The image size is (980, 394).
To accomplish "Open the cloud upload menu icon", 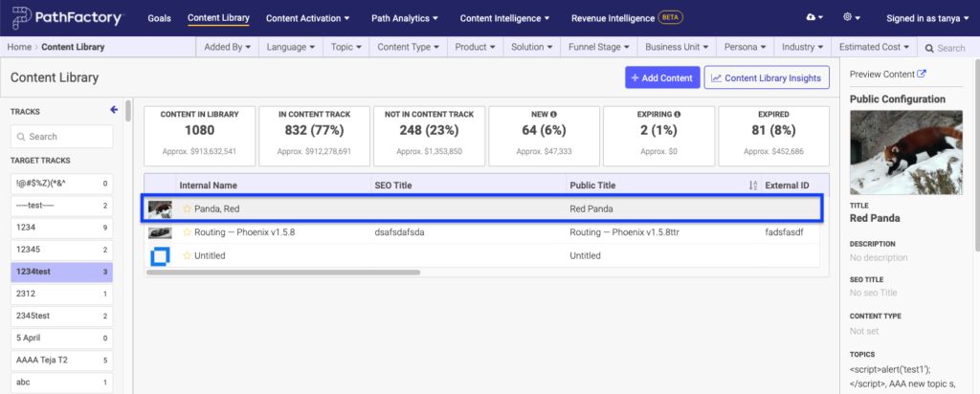I will click(x=814, y=18).
